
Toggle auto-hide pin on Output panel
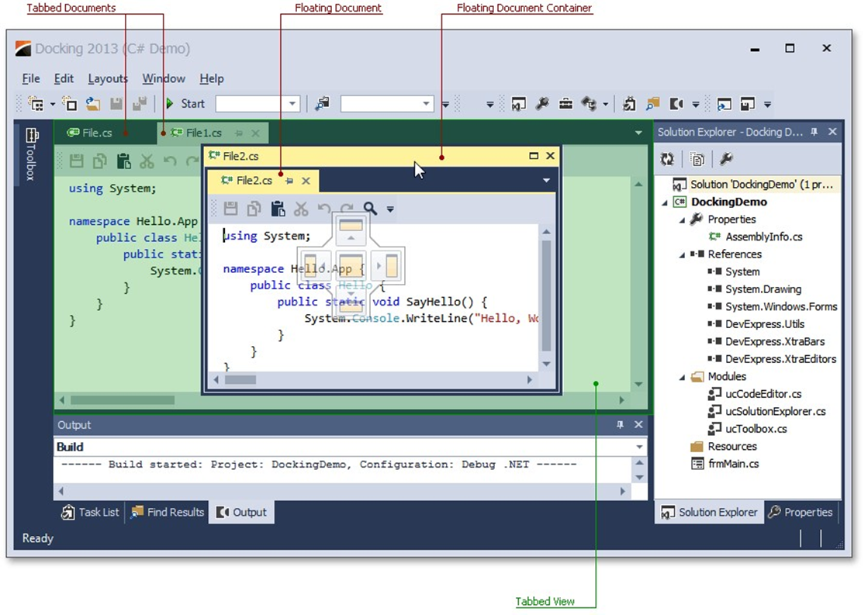tap(620, 425)
